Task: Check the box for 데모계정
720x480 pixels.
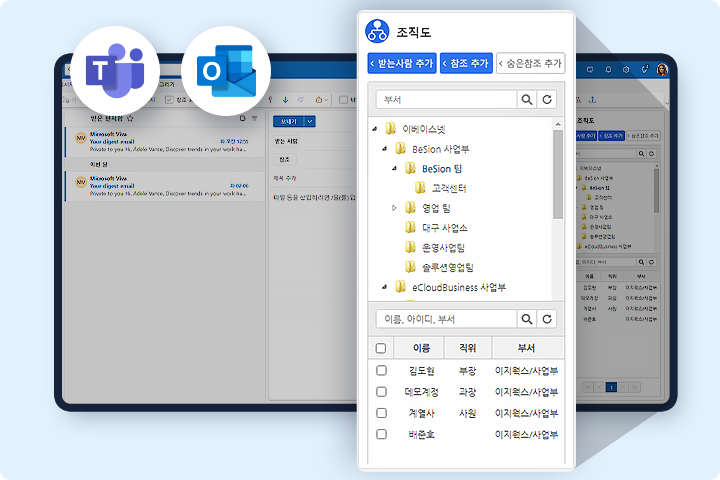Action: click(x=381, y=391)
